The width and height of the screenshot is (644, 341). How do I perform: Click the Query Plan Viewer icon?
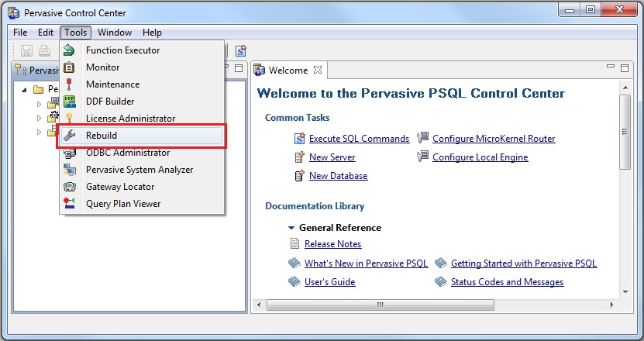coord(70,204)
